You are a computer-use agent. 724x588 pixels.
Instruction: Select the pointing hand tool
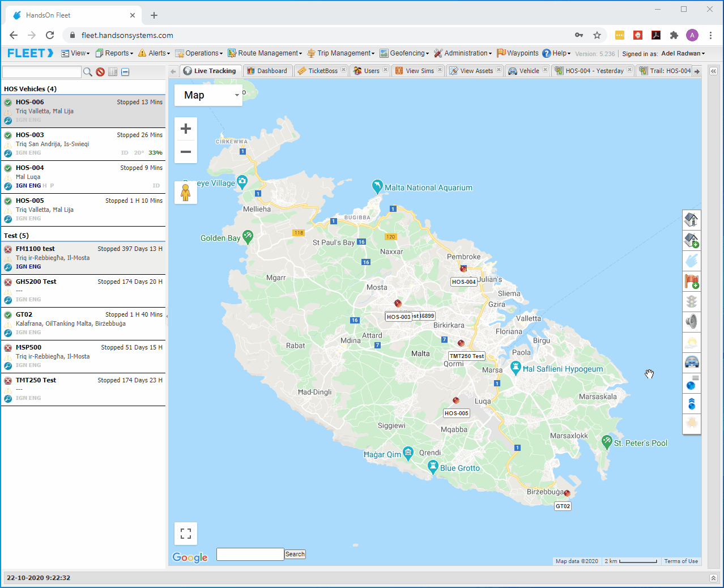(692, 261)
